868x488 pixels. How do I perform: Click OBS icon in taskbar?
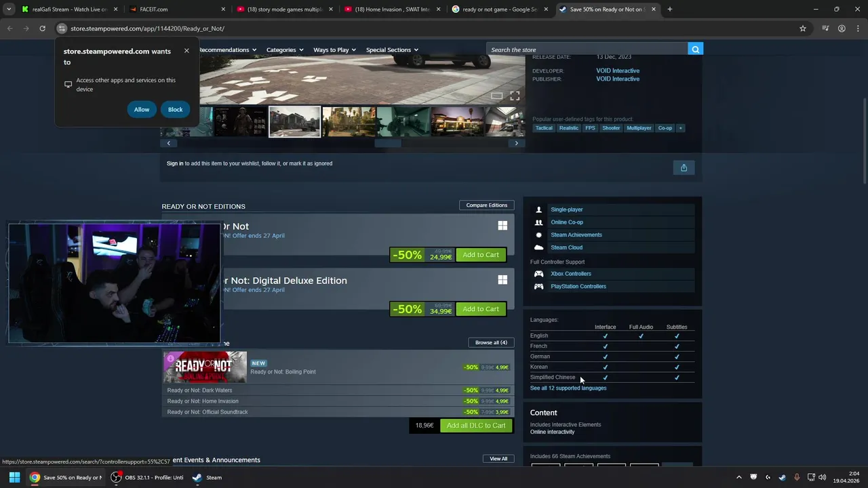[x=116, y=477]
